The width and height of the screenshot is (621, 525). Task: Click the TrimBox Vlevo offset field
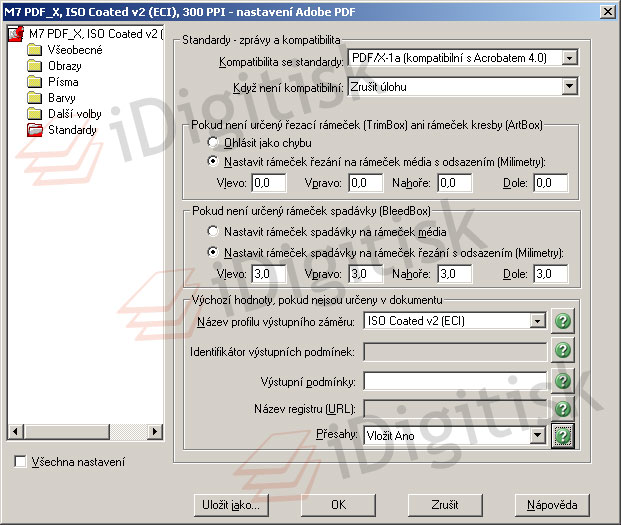click(x=269, y=183)
